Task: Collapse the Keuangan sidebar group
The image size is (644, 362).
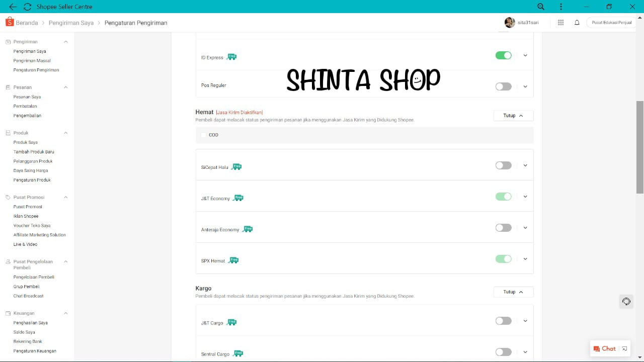Action: 65,314
